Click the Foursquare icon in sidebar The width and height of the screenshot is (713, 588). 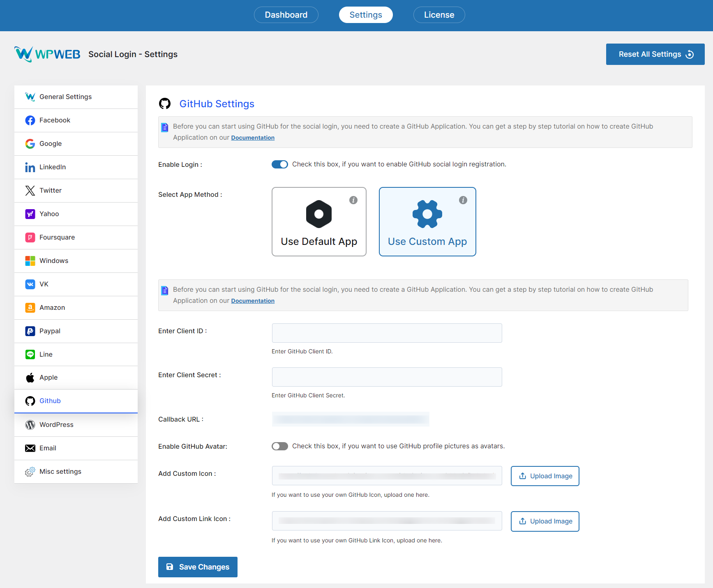[30, 237]
